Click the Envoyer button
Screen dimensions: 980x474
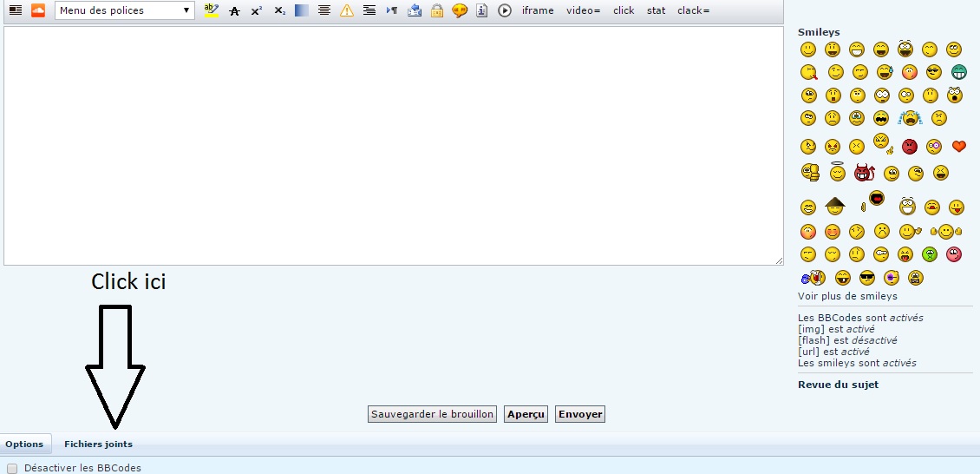pyautogui.click(x=580, y=414)
